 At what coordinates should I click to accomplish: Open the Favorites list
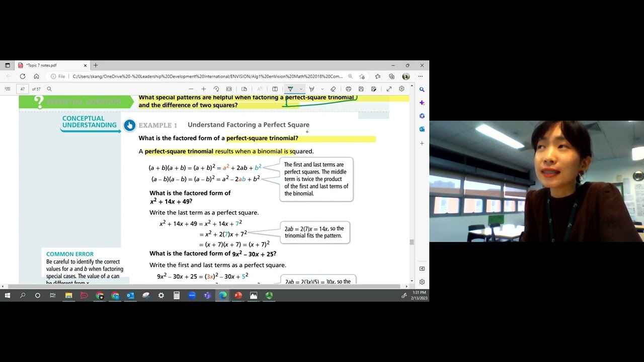pos(378,76)
